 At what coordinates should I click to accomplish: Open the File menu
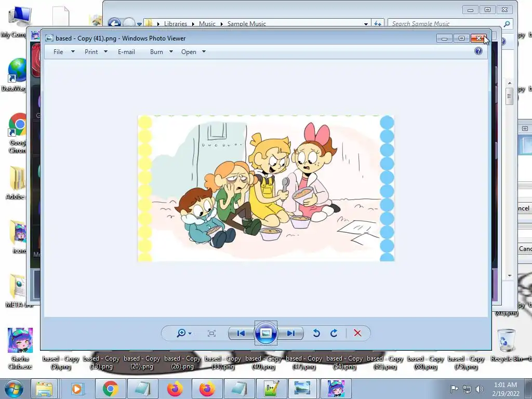point(58,52)
